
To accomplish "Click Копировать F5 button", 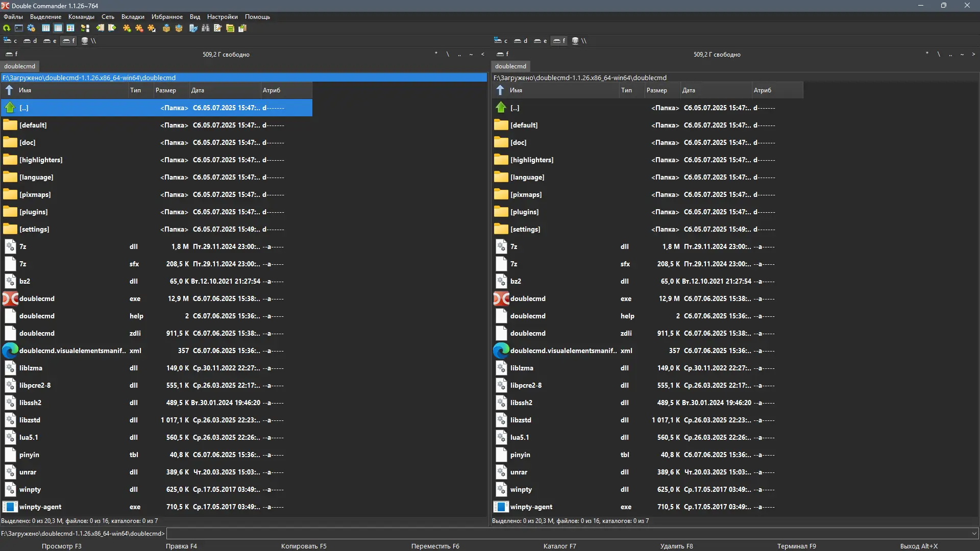I will 304,546.
